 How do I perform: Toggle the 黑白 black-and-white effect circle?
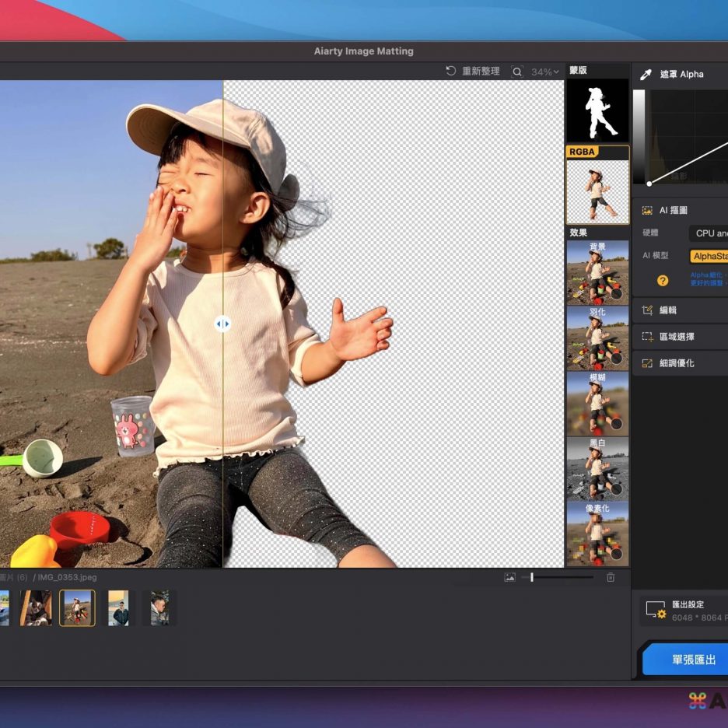click(616, 490)
